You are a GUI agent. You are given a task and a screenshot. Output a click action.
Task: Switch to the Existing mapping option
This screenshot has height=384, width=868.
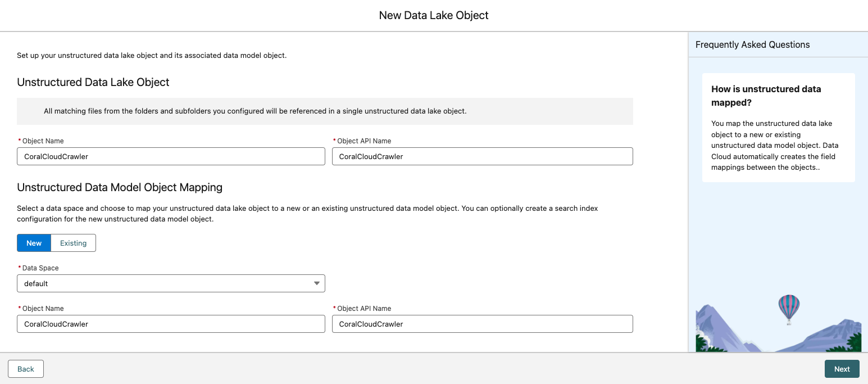pos(74,243)
